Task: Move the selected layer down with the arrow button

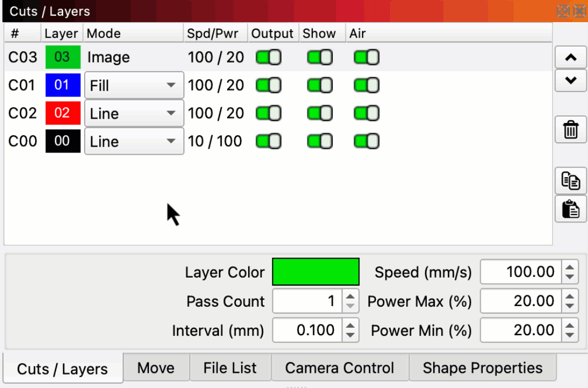Action: click(570, 81)
